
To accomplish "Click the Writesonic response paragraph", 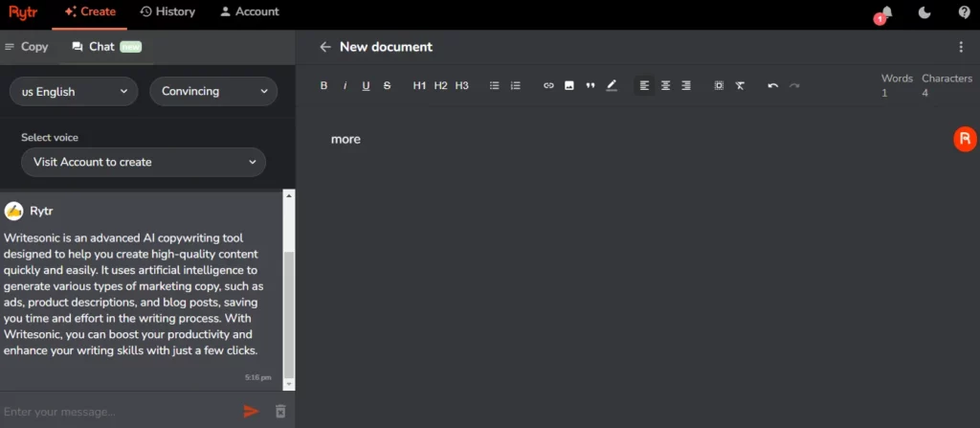I will [134, 294].
